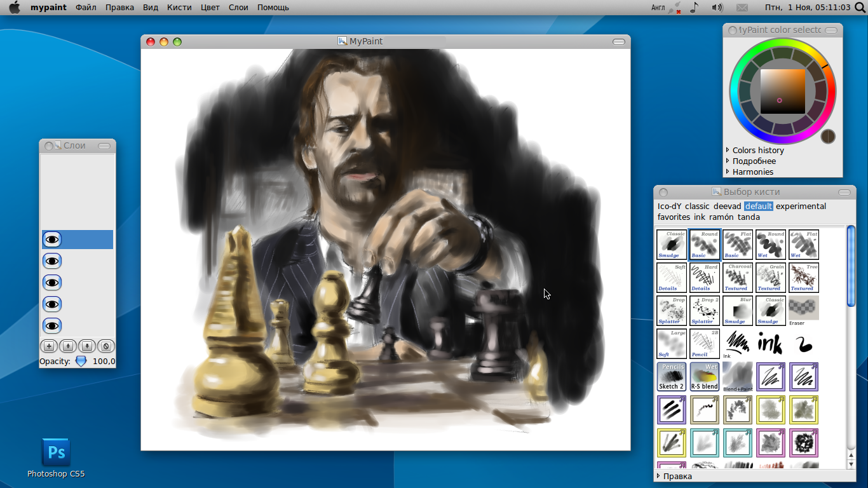This screenshot has height=488, width=868.
Task: Choose the Hard Details brush
Action: point(705,278)
